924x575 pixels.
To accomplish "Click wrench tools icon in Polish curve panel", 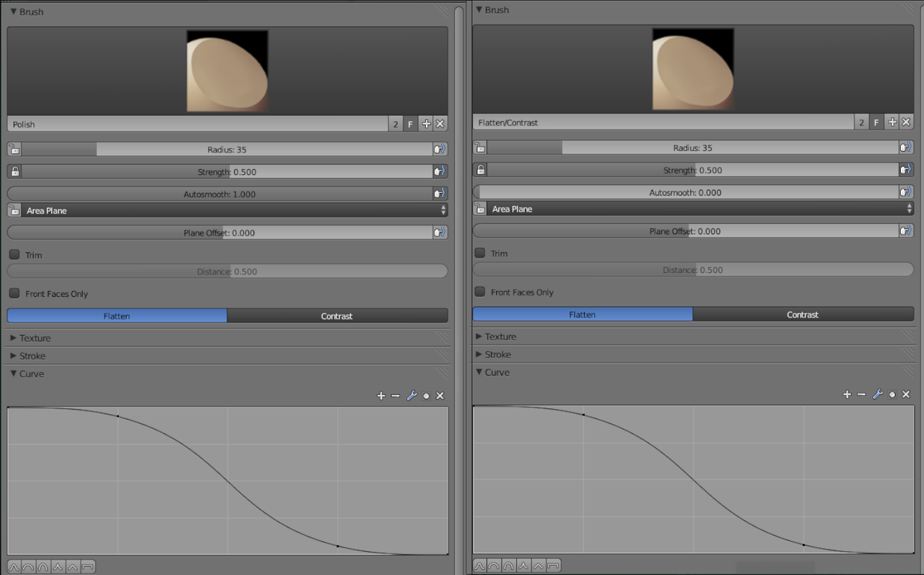I will pyautogui.click(x=411, y=396).
